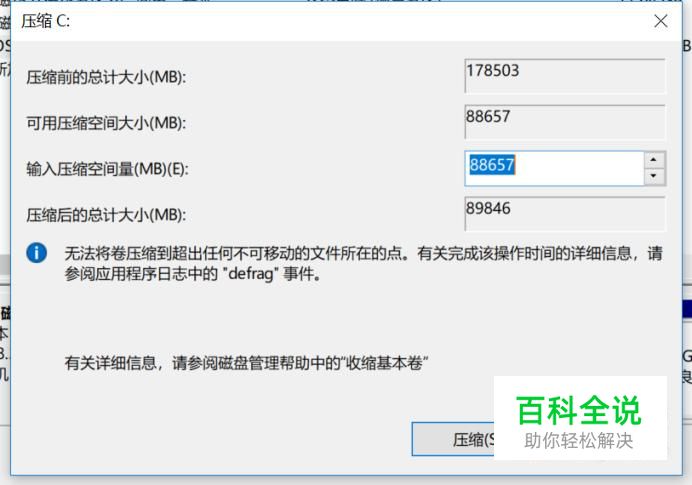Click the green 百科全说 logo
This screenshot has height=485, width=692.
[x=579, y=410]
